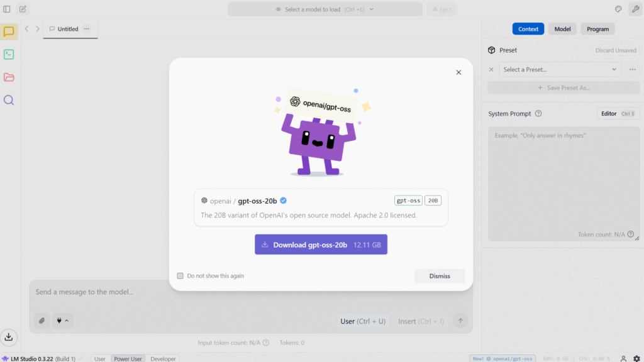
Task: Switch to User mode in status bar
Action: pyautogui.click(x=99, y=359)
